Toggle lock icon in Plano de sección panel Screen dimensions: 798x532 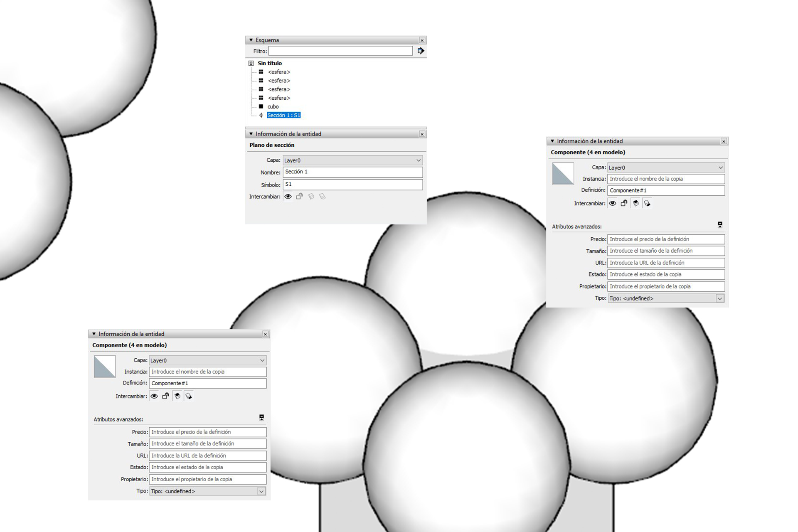coord(299,196)
